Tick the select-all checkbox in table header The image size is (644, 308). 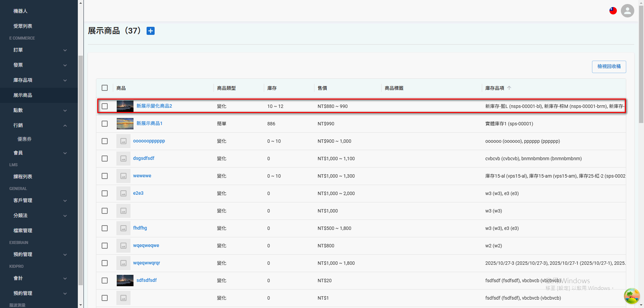105,88
